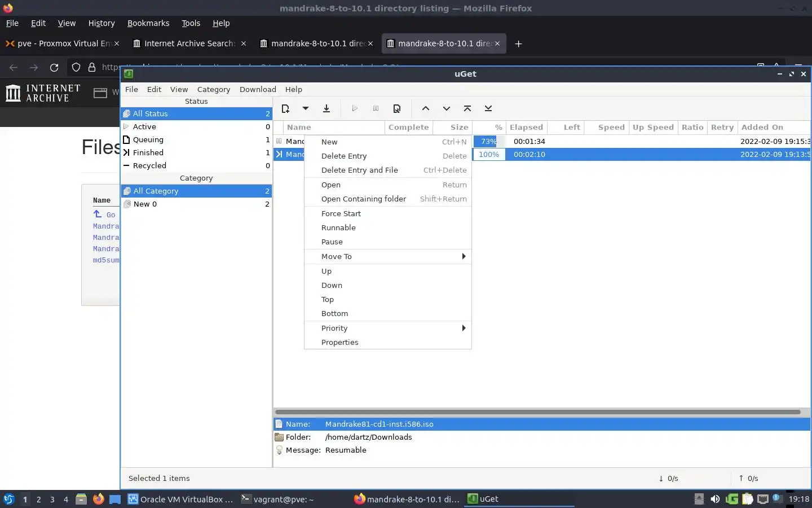Choose Pause in the context menu
The height and width of the screenshot is (508, 812).
pyautogui.click(x=388, y=242)
